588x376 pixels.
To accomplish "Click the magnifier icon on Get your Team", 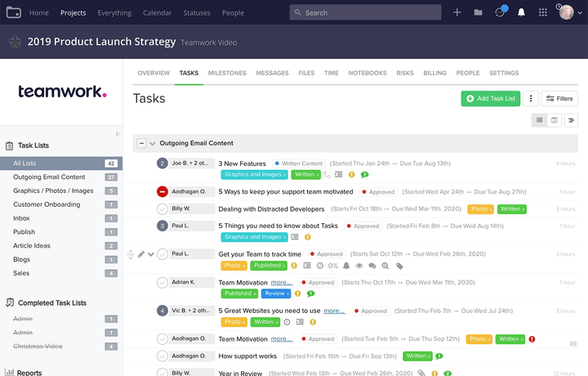I will coord(385,266).
